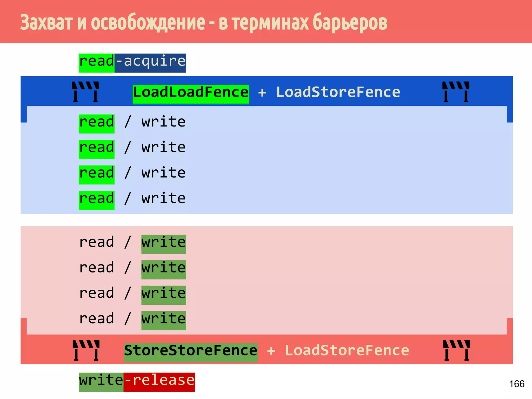This screenshot has width=532, height=399.
Task: Click the first green write in pink block
Action: (x=163, y=244)
